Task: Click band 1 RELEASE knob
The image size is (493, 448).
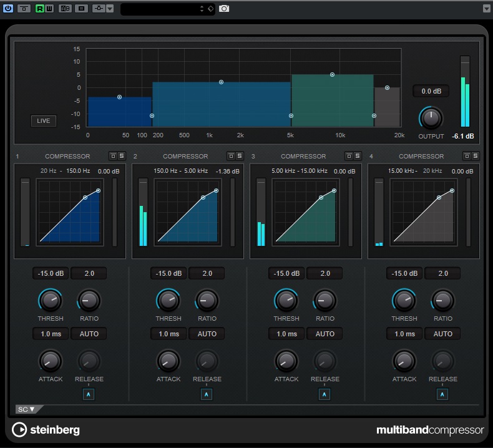Action: coord(89,361)
